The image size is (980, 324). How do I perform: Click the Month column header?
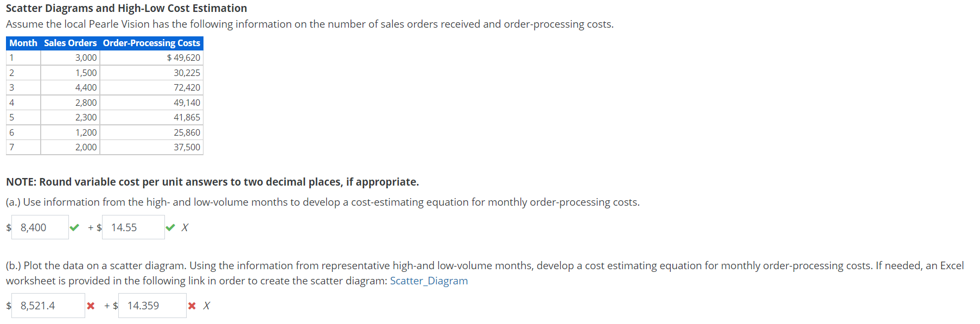(23, 43)
